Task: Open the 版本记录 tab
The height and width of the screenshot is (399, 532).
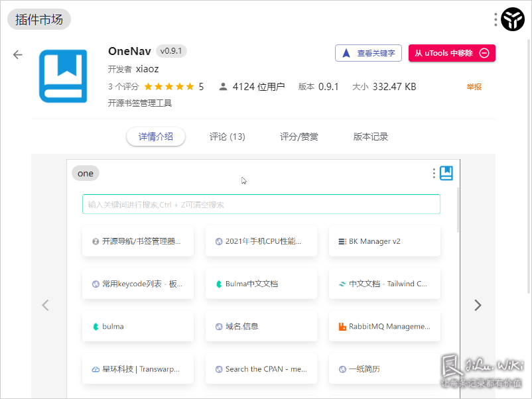Action: coord(371,137)
